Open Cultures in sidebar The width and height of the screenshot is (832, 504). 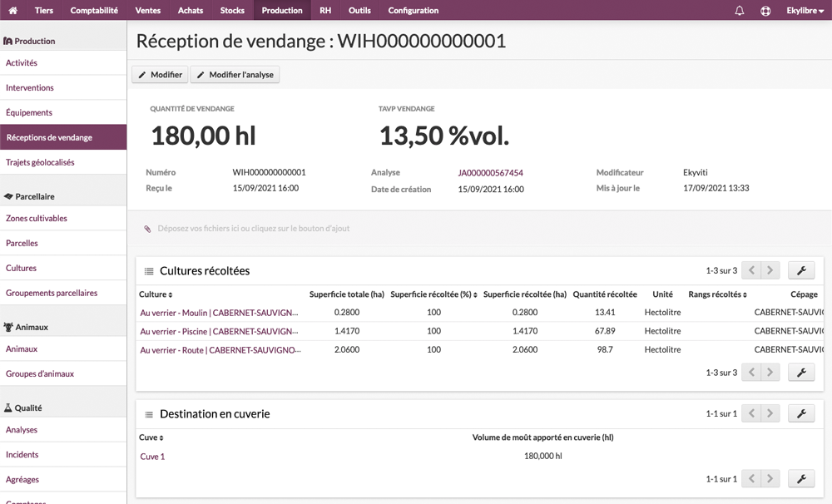coord(63,268)
